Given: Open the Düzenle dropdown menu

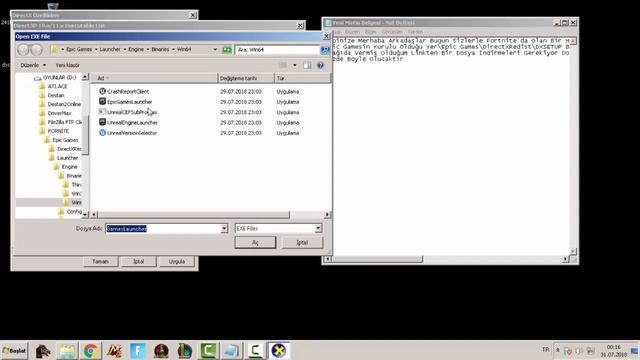Looking at the screenshot, I should pos(33,65).
